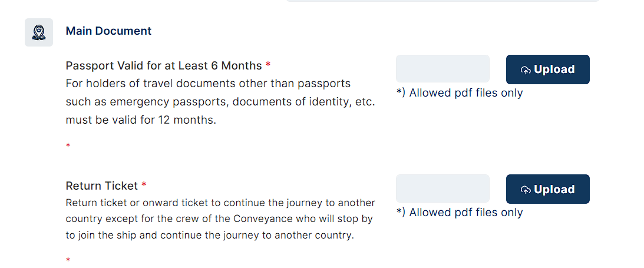This screenshot has width=644, height=268.
Task: Click the Return Ticket field label
Action: (x=102, y=186)
